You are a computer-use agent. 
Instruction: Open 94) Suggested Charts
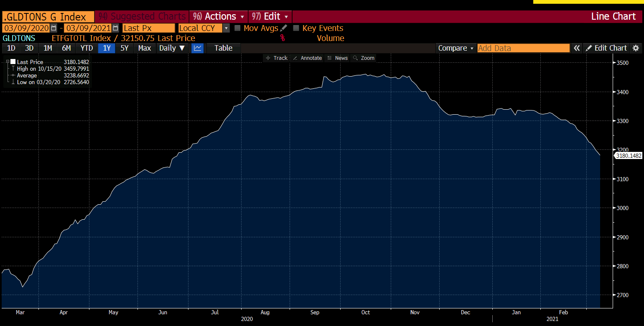142,17
